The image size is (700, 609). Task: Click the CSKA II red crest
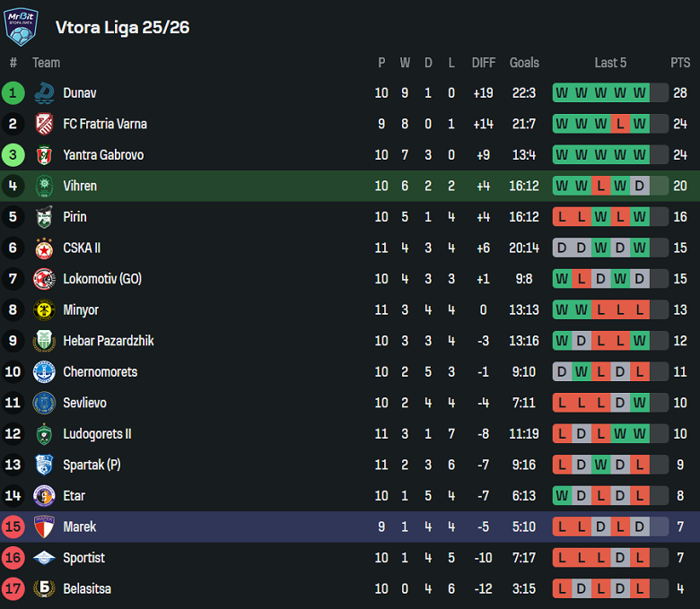tap(44, 248)
